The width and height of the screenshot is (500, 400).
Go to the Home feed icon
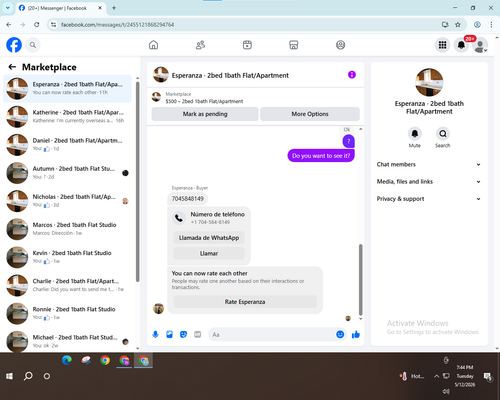pyautogui.click(x=153, y=45)
